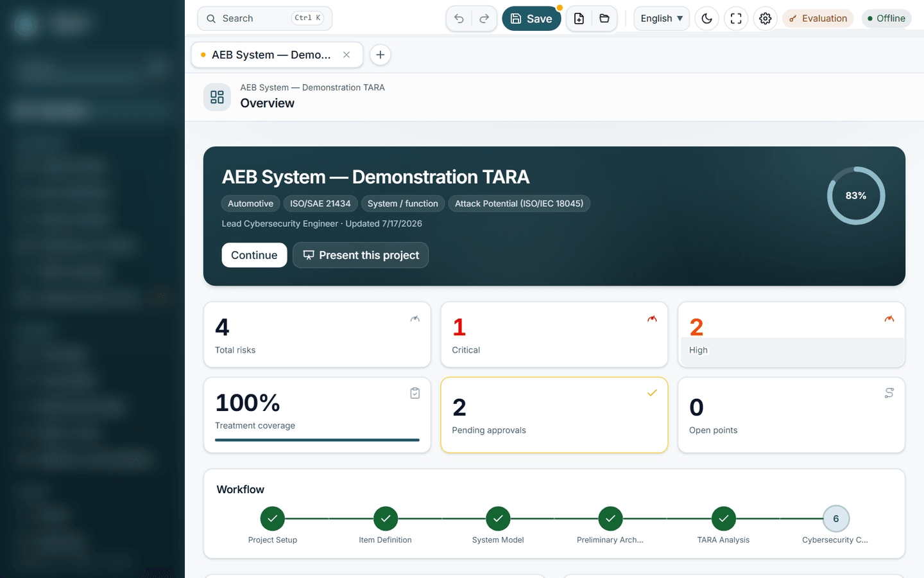This screenshot has height=578, width=924.
Task: Close the AEB System — Demo tab
Action: click(346, 55)
